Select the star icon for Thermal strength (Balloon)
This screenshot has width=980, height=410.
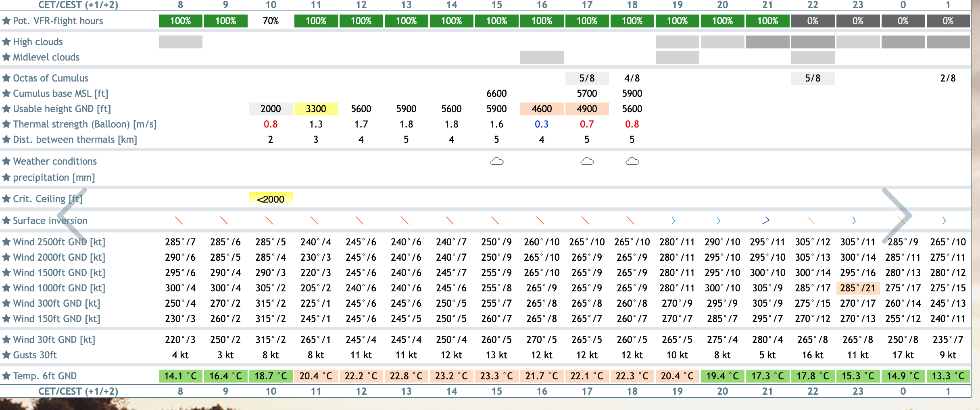tap(6, 124)
